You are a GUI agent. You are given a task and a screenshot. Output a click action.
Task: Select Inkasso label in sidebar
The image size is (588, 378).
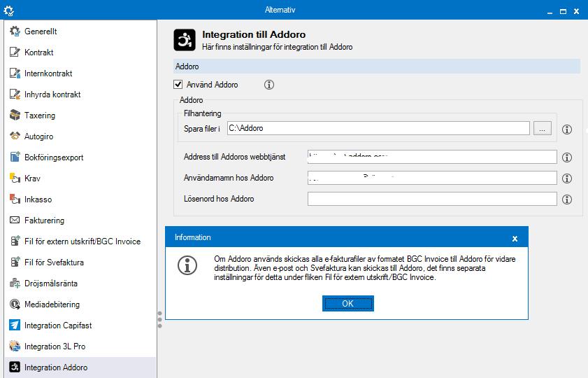pyautogui.click(x=38, y=199)
